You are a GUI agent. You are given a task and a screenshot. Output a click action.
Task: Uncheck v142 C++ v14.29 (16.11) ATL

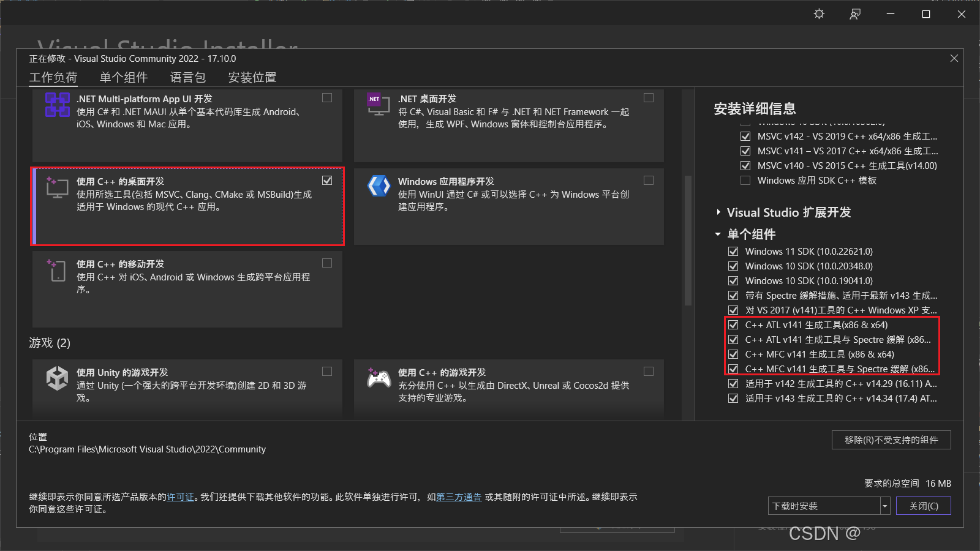[x=733, y=384]
